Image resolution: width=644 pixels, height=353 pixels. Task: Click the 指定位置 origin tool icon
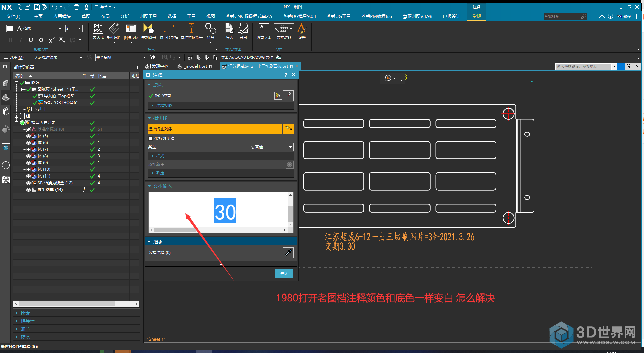click(x=278, y=96)
